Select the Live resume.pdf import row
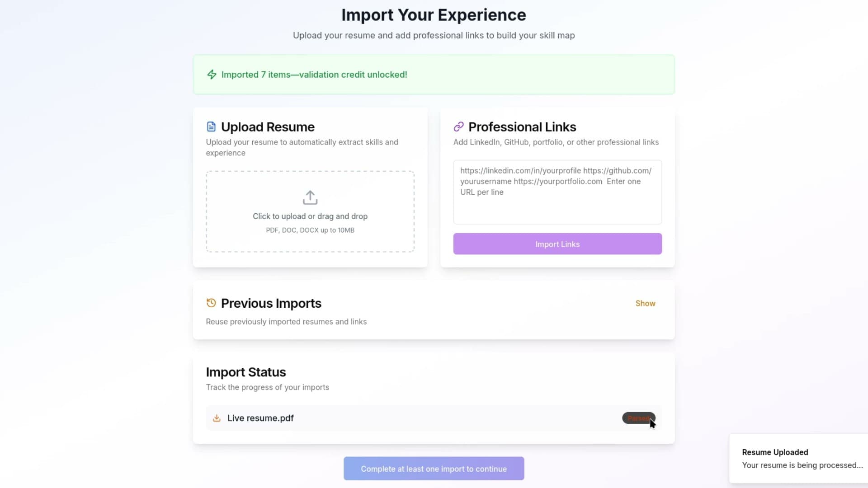 [x=407, y=418]
